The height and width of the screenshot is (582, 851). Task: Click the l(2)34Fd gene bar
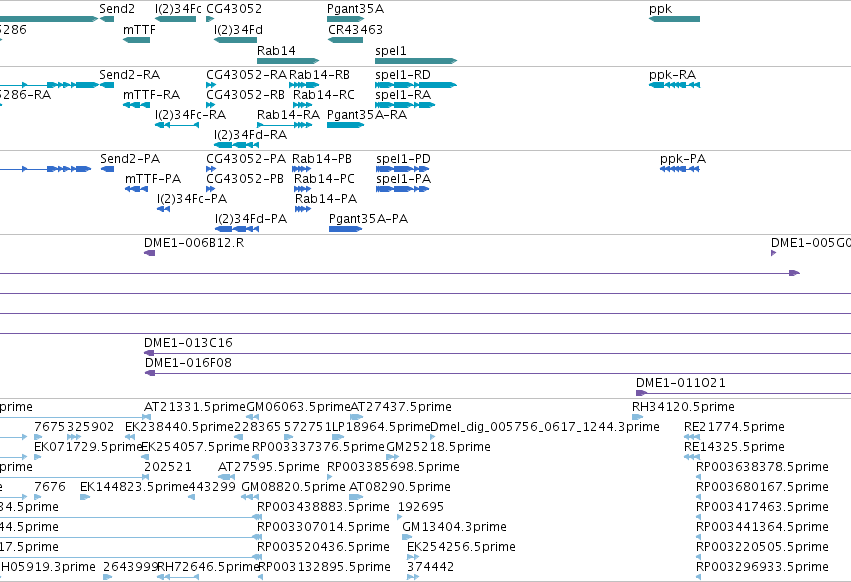[236, 40]
